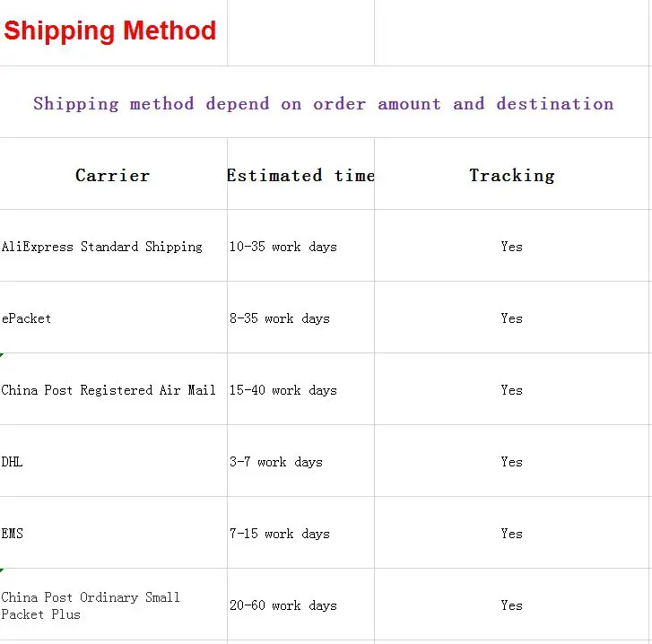This screenshot has height=644, width=652.
Task: Click the 8-35 work days cell
Action: coord(280,318)
